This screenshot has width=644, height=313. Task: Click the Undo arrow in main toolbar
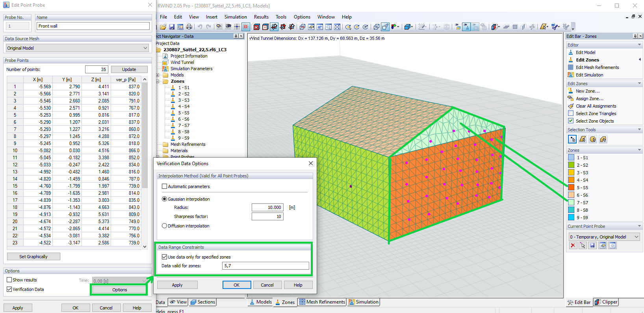point(200,27)
